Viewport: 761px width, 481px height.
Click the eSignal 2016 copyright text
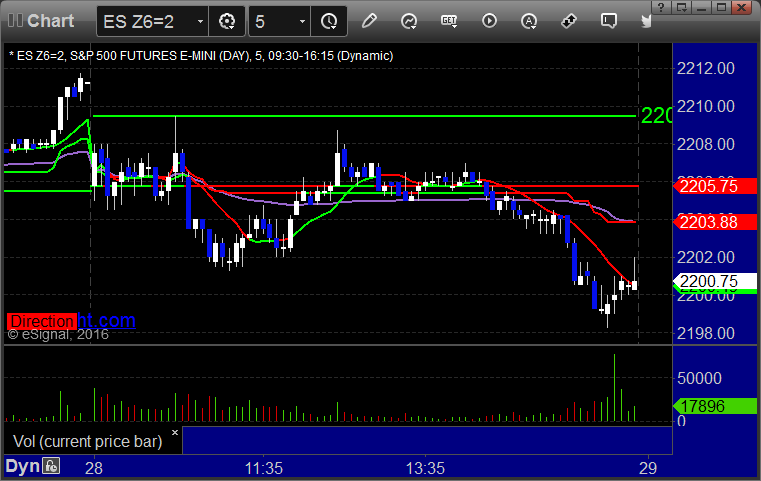58,334
